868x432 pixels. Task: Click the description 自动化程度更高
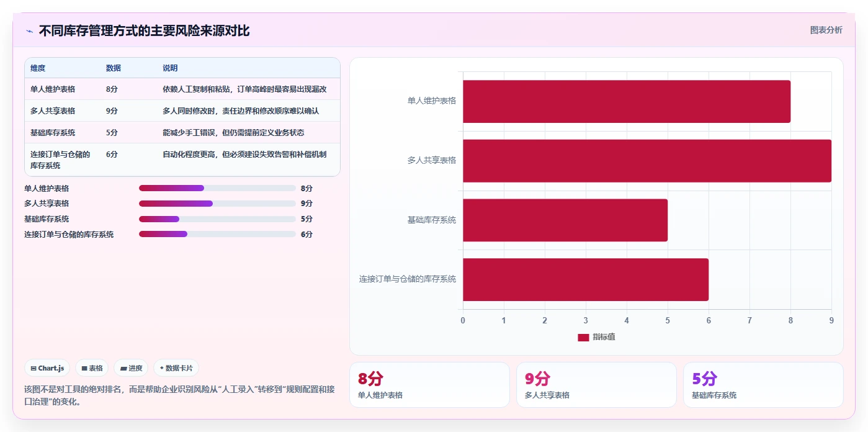pos(244,155)
